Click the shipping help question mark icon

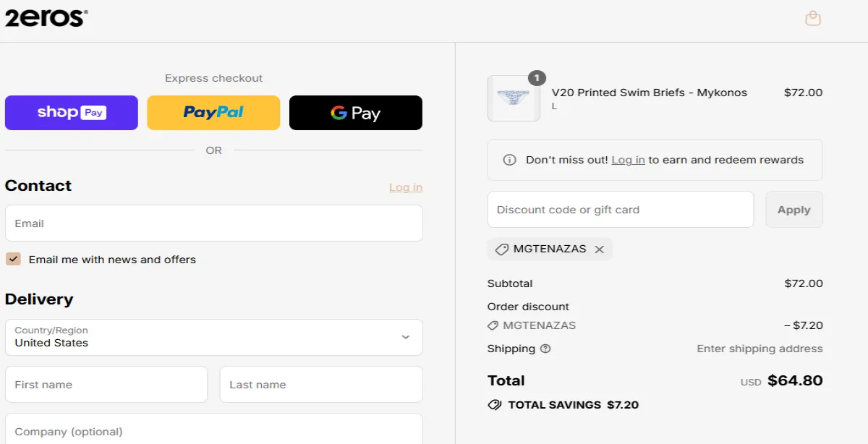(x=545, y=349)
